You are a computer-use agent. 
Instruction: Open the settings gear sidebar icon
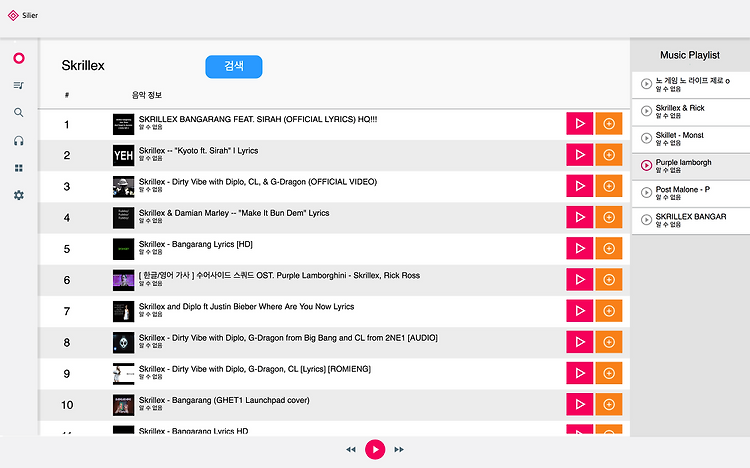pos(19,195)
